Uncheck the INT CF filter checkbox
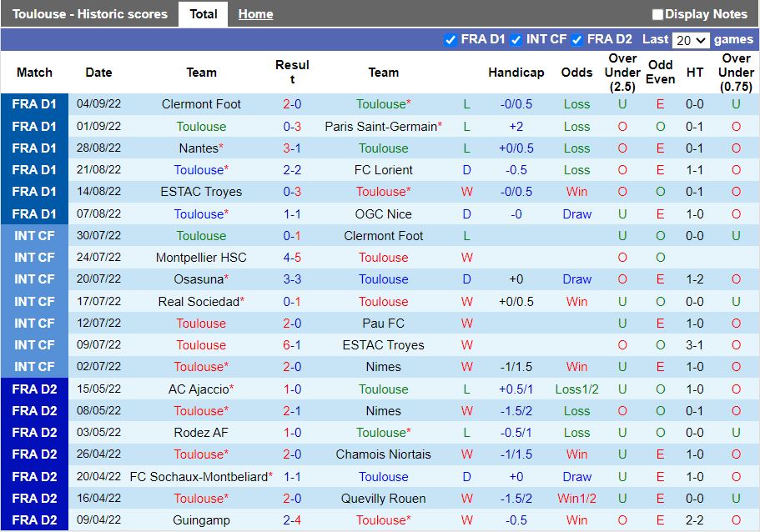The image size is (760, 532). point(516,40)
